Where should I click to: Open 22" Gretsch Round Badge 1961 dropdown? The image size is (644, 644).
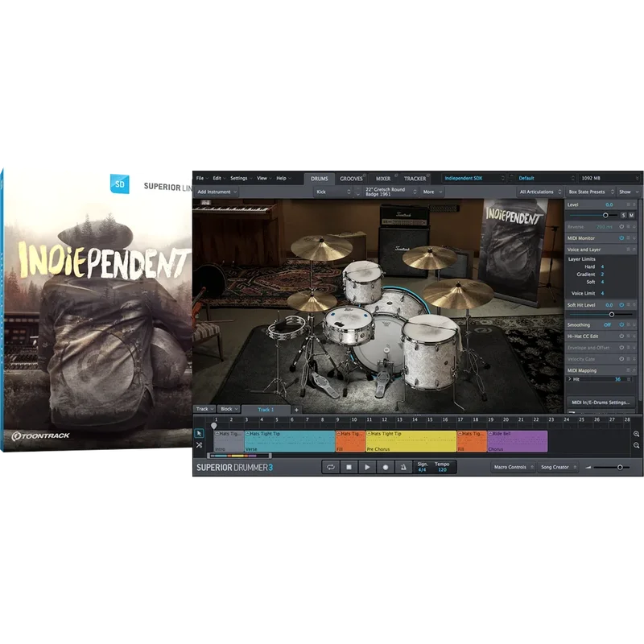(x=390, y=192)
